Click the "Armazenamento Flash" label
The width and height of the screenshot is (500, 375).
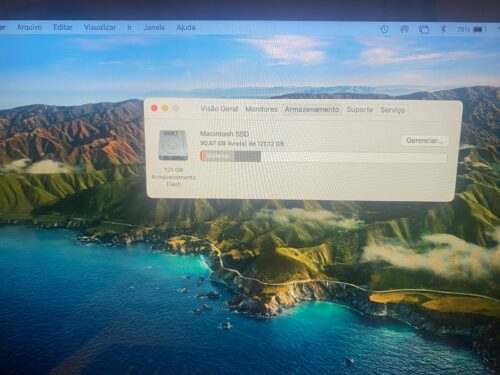(174, 180)
